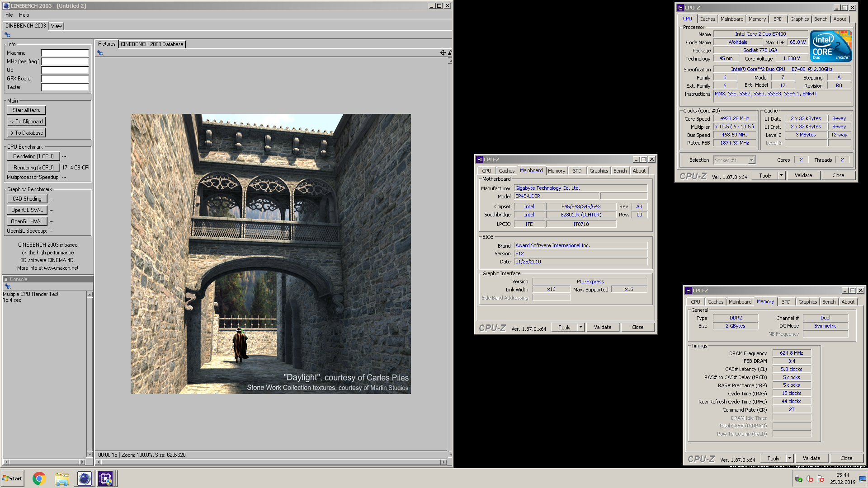Viewport: 868px width, 488px height.
Task: Open the File menu in CINEBENCH
Action: click(x=9, y=15)
